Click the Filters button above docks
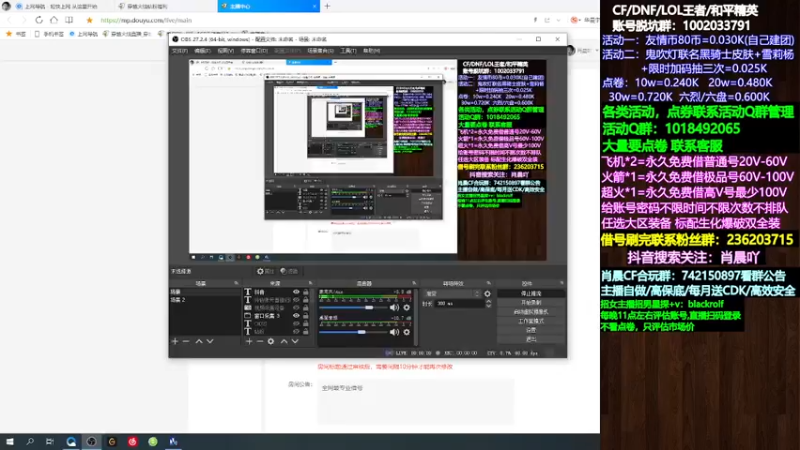The height and width of the screenshot is (450, 800). click(x=289, y=271)
